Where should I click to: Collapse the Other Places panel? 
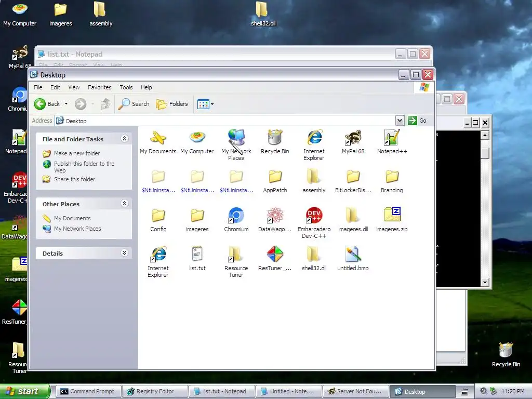(124, 204)
